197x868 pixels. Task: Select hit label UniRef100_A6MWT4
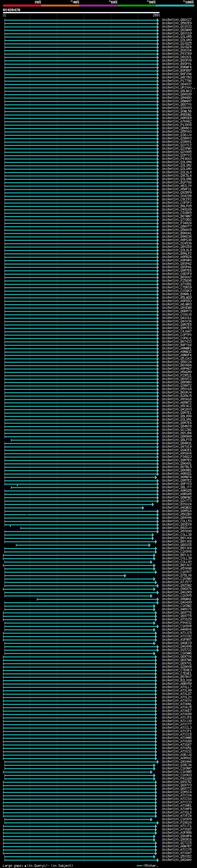tap(177, 477)
